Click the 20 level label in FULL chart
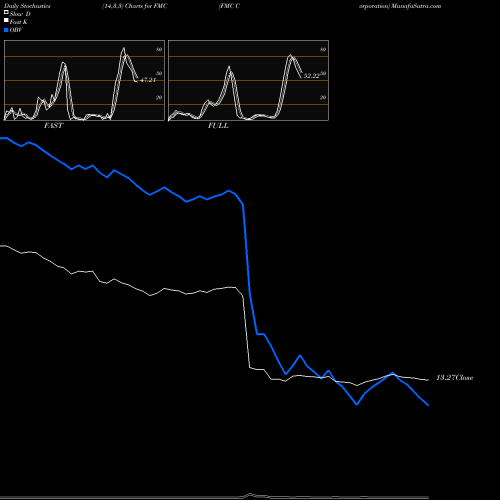This screenshot has width=500, height=500. 323,97
